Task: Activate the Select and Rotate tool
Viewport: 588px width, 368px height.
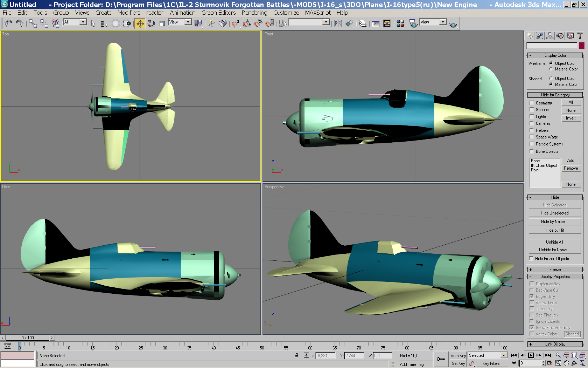Action: (151, 23)
